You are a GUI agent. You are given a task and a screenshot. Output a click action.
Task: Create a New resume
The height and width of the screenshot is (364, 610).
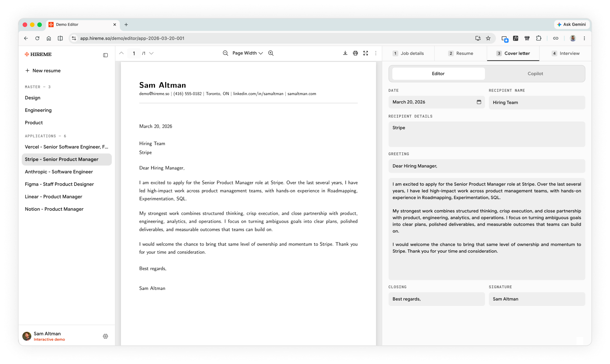pyautogui.click(x=43, y=71)
